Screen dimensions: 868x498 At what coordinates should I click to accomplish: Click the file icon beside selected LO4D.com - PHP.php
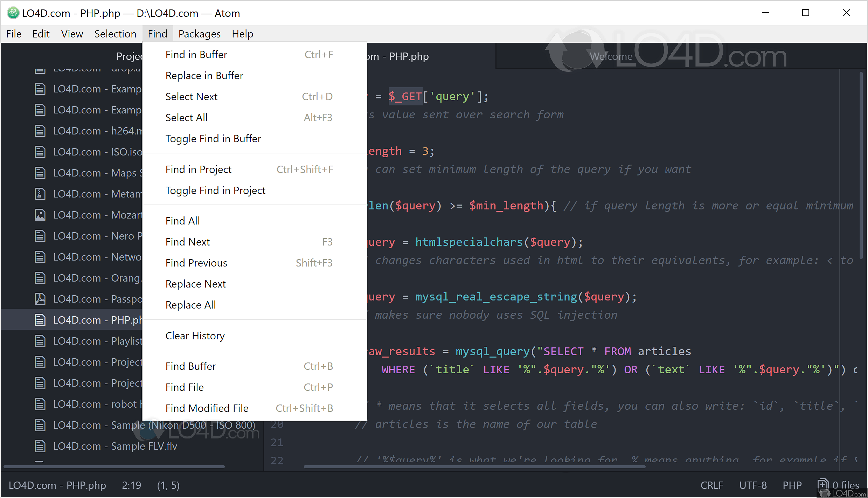pos(40,320)
